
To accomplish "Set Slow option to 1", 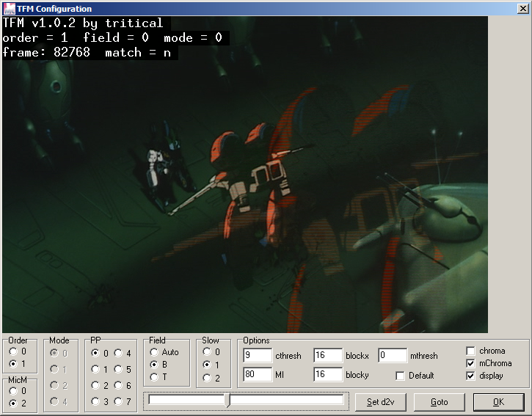I will 207,365.
